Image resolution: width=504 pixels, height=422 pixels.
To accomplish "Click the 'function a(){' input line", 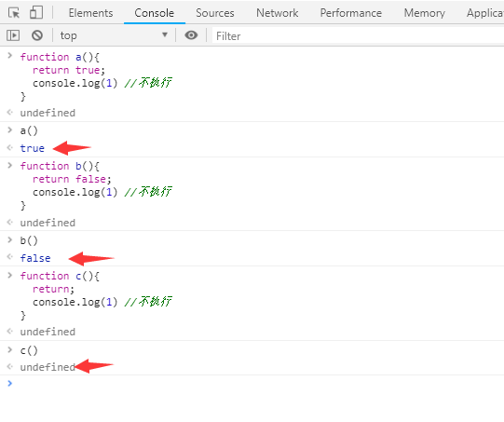I will pyautogui.click(x=60, y=57).
